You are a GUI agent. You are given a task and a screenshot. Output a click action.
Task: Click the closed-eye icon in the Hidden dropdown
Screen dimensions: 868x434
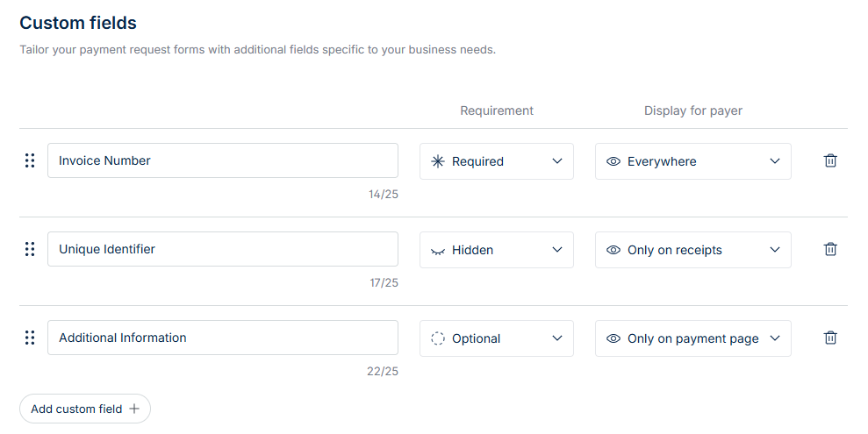coord(438,251)
